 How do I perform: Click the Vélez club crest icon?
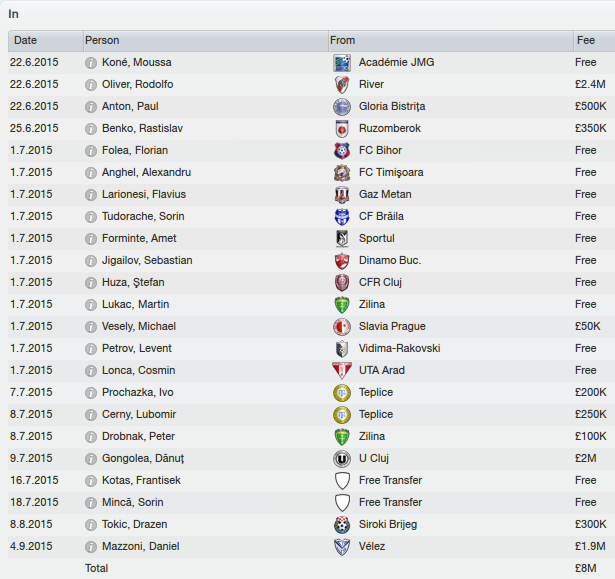(342, 547)
